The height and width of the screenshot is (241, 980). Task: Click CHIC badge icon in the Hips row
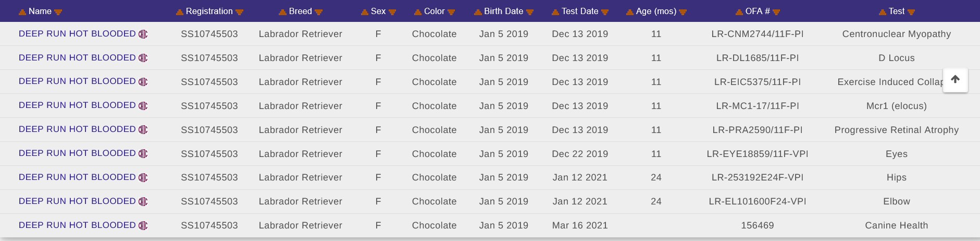click(143, 177)
